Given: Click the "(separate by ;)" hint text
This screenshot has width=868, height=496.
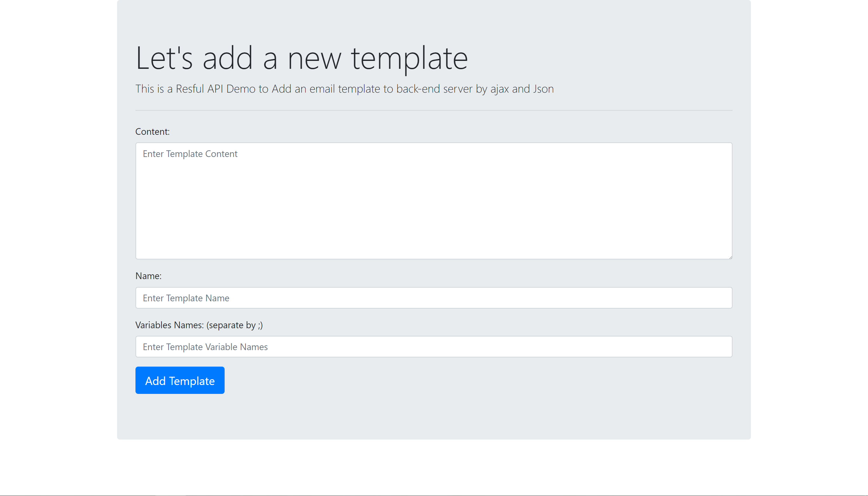Looking at the screenshot, I should 234,325.
